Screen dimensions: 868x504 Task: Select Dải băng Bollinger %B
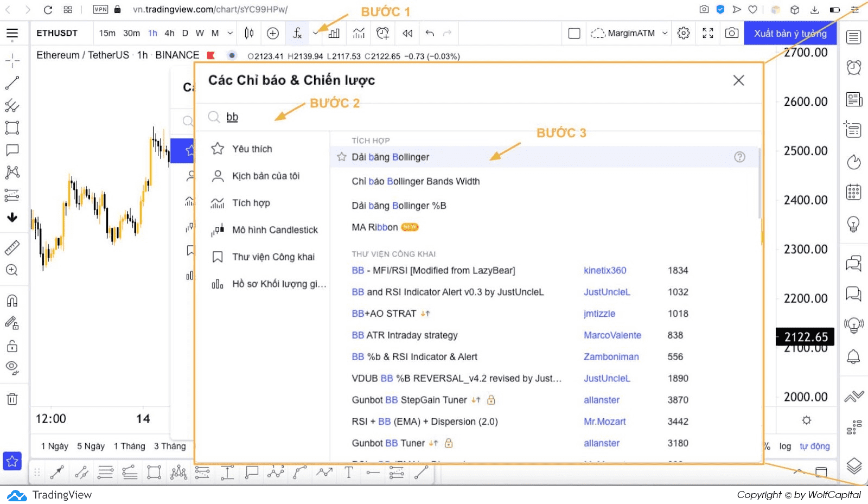coord(399,206)
